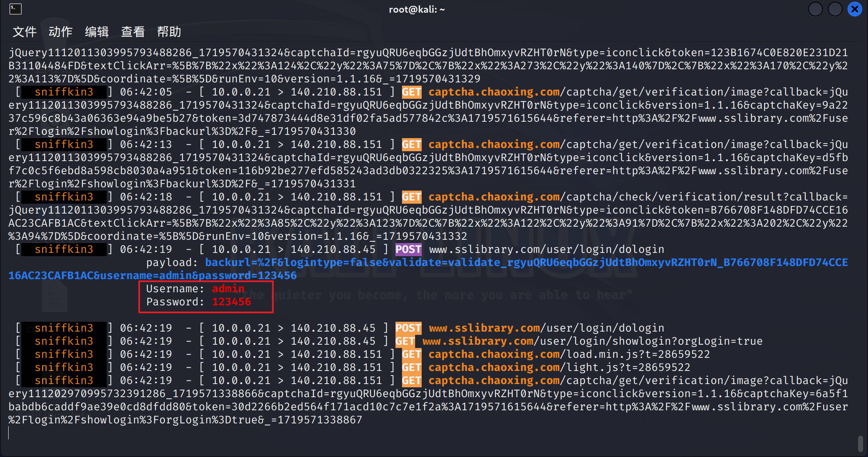Click the maximize window circle button
Viewport: 868px width, 457px height.
(835, 9)
